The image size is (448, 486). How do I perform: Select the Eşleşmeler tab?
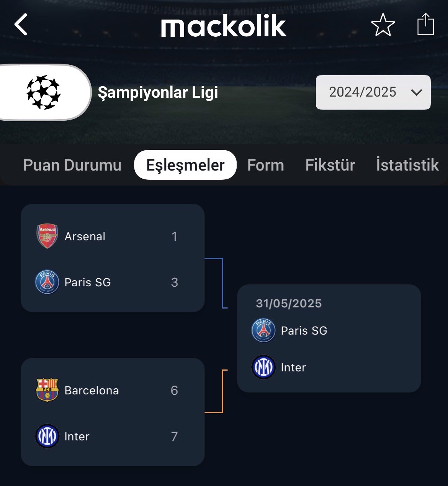(185, 165)
